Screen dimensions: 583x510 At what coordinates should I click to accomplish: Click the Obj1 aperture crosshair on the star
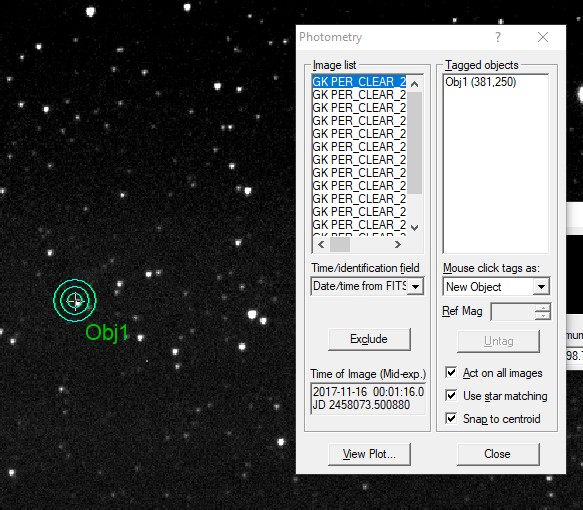click(x=75, y=300)
